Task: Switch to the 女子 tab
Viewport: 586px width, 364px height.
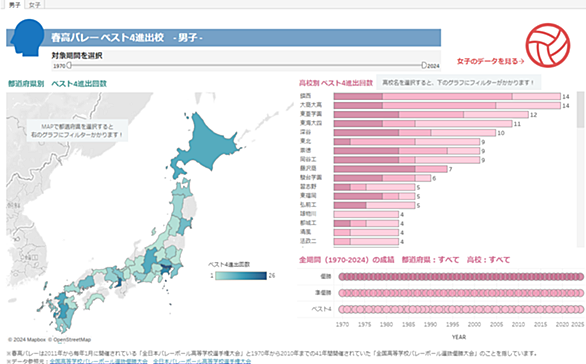Action: [x=35, y=5]
